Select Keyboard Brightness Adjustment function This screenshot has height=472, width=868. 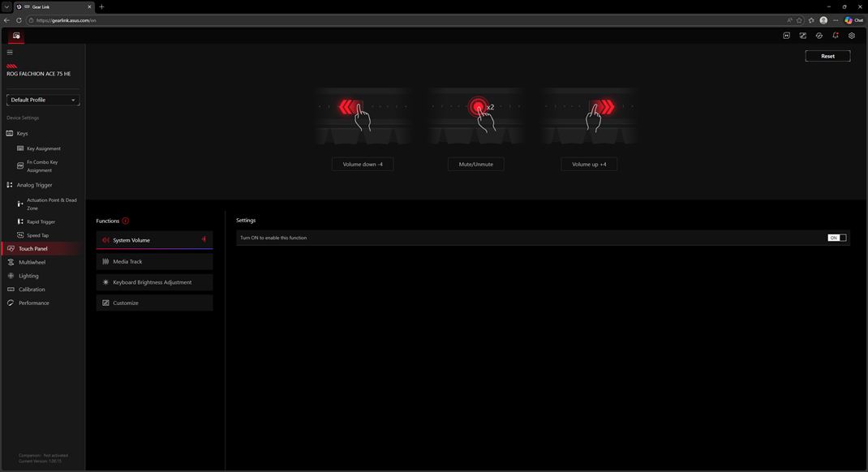tap(154, 282)
